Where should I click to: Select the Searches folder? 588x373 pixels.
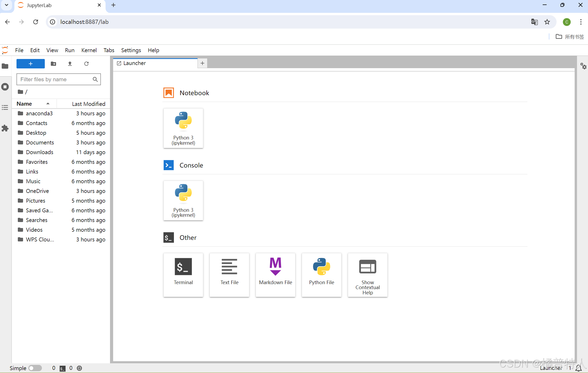tap(61, 220)
